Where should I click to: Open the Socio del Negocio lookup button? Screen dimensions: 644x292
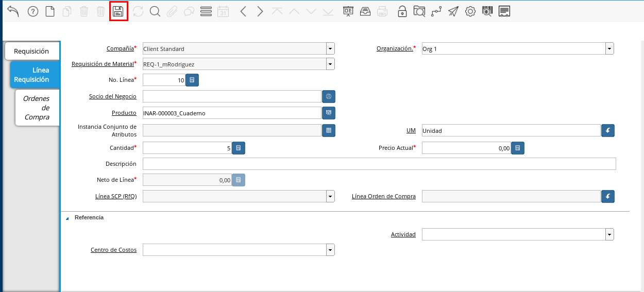point(329,96)
